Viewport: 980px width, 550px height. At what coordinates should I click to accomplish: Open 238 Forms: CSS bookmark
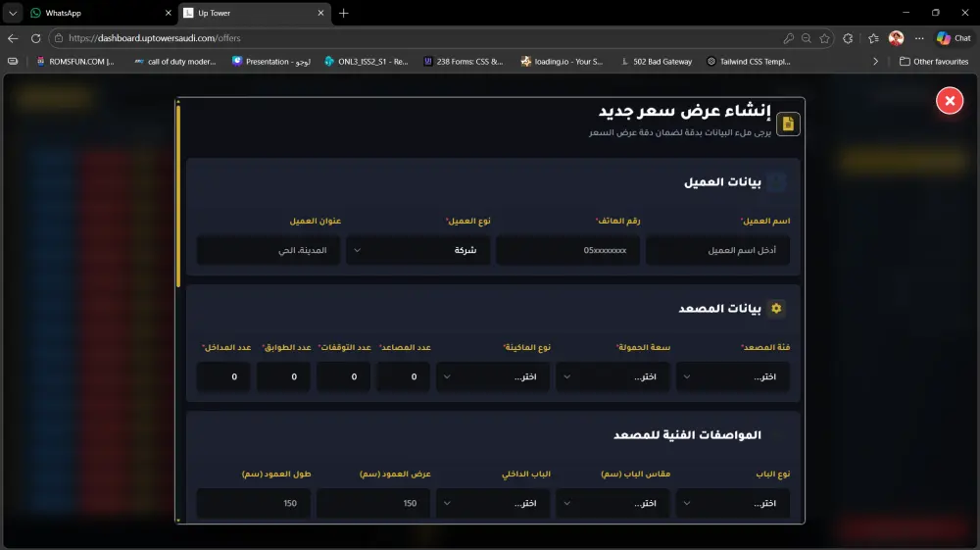click(464, 61)
